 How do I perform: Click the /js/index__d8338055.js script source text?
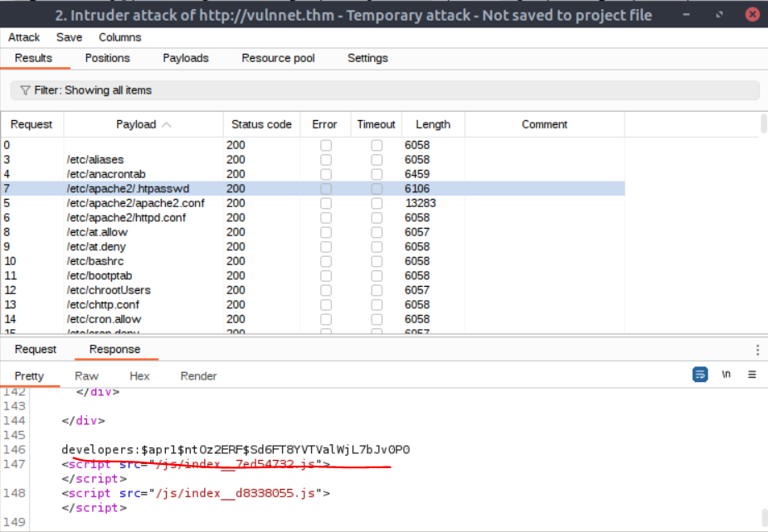tap(235, 493)
